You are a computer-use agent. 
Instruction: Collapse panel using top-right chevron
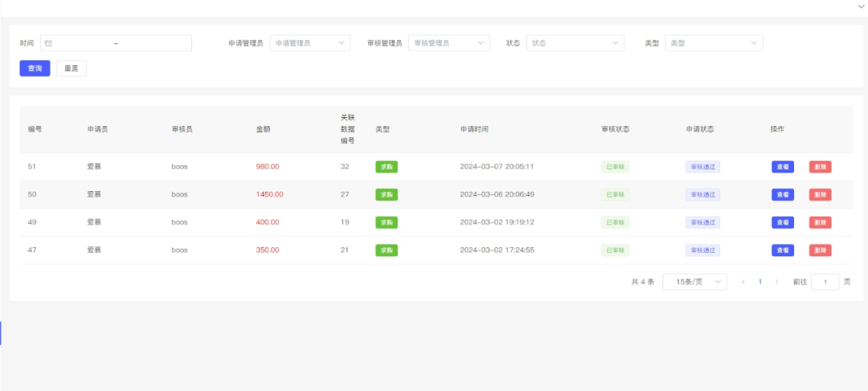pyautogui.click(x=861, y=6)
